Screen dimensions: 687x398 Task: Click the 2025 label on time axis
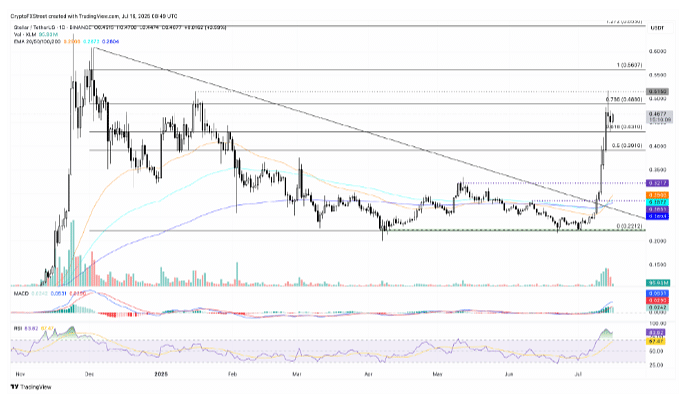162,374
